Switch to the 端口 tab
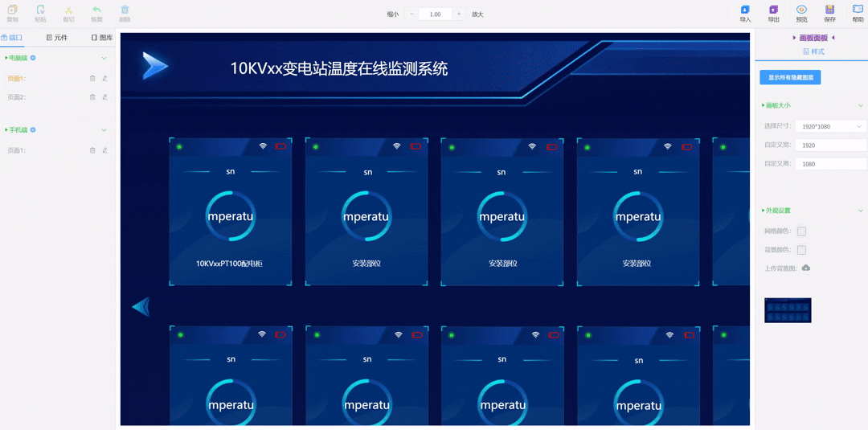This screenshot has width=868, height=430. pyautogui.click(x=13, y=38)
